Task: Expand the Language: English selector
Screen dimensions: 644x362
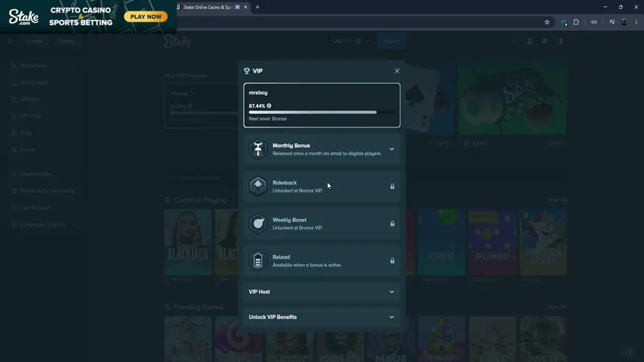Action: (x=43, y=225)
